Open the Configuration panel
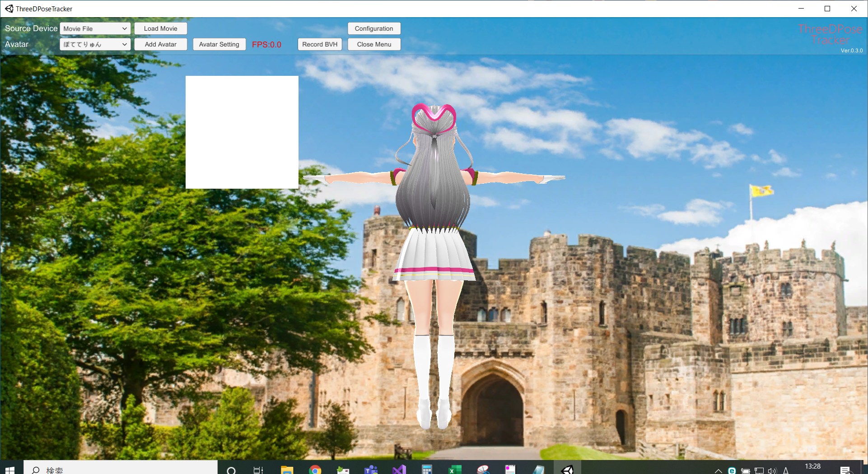Image resolution: width=868 pixels, height=474 pixels. tap(374, 28)
